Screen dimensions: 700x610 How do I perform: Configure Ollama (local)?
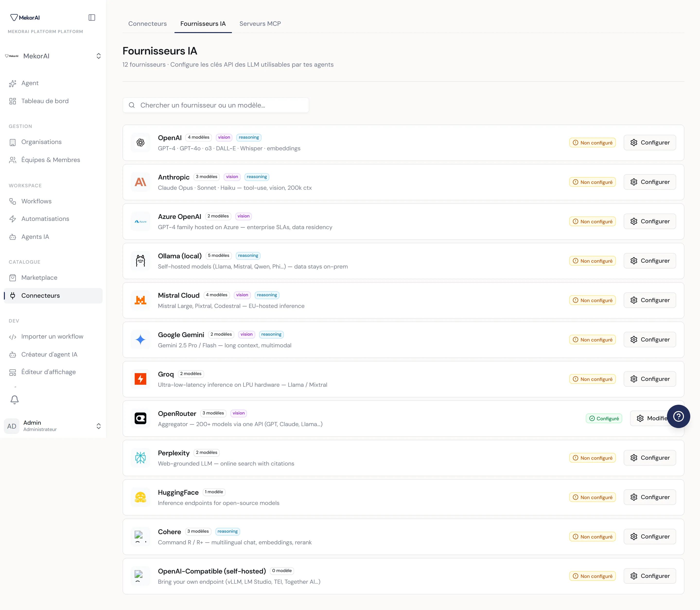[650, 261]
